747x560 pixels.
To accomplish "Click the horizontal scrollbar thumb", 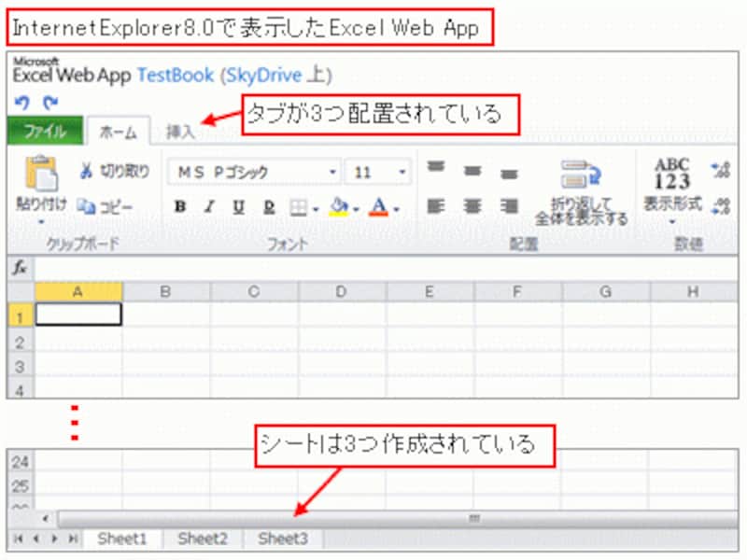I will pyautogui.click(x=399, y=519).
